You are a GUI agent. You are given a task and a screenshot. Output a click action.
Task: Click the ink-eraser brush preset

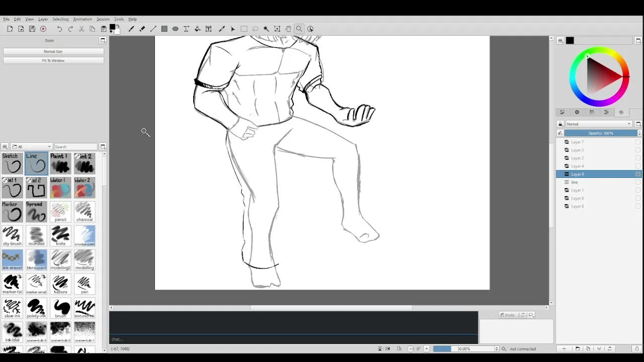(12, 260)
